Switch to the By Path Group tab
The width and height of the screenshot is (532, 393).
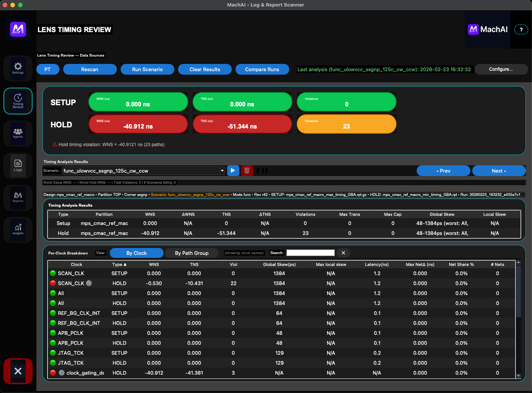[192, 253]
